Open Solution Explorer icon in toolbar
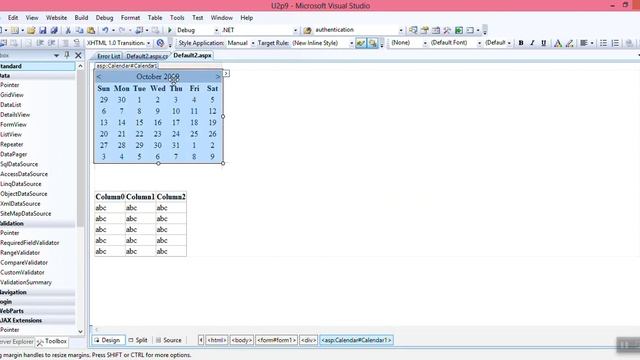Image resolution: width=640 pixels, height=360 pixels. [413, 30]
